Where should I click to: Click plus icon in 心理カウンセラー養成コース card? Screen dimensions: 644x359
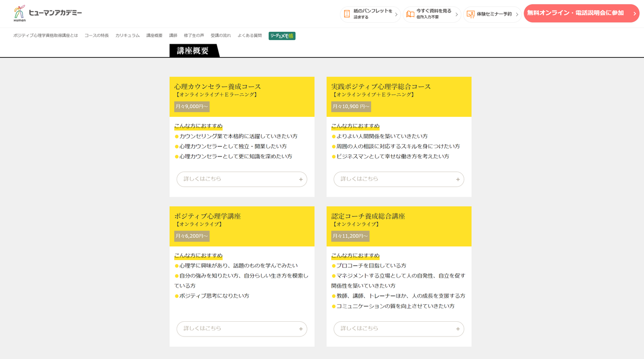click(x=301, y=179)
